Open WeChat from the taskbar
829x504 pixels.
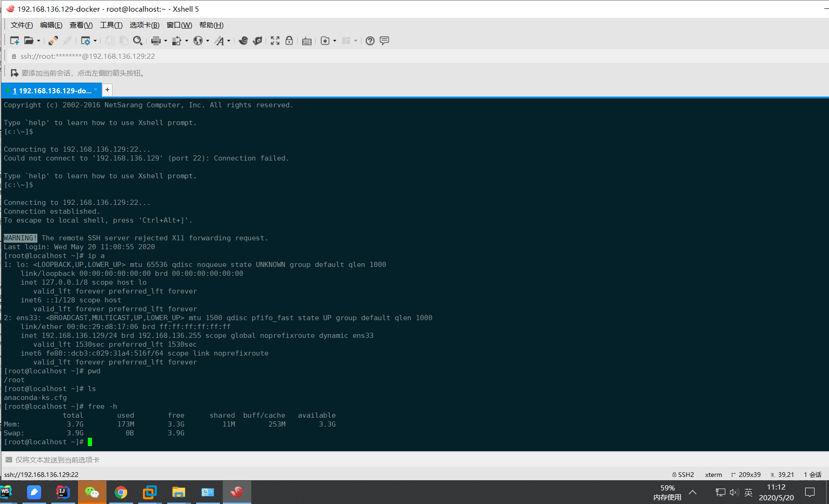[92, 492]
